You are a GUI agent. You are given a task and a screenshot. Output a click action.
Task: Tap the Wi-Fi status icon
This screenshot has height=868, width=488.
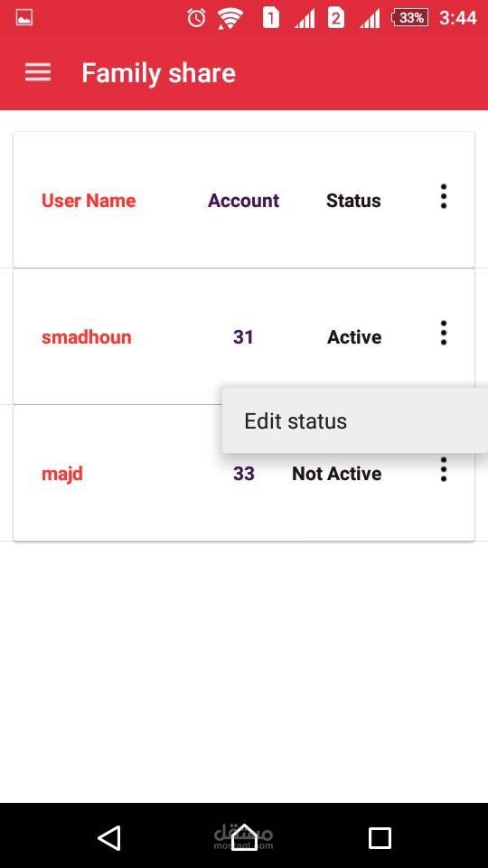[230, 18]
